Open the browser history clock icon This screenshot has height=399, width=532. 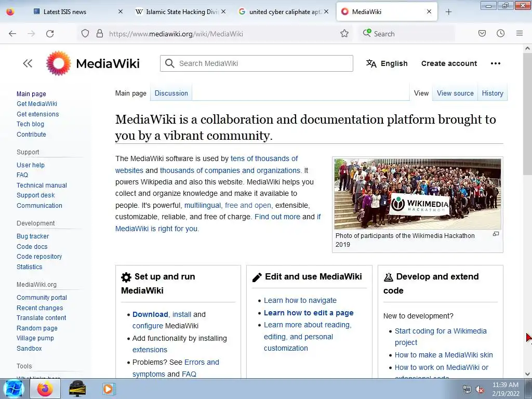(x=500, y=33)
